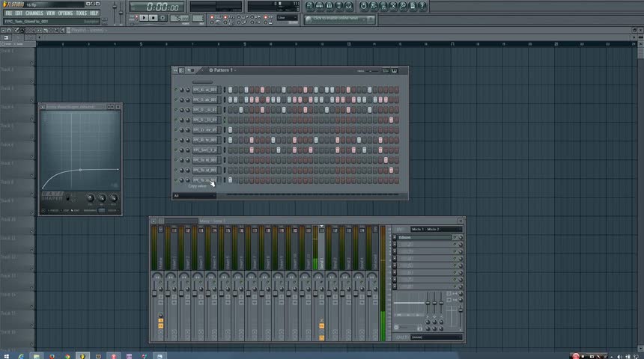The width and height of the screenshot is (644, 359).
Task: Toggle the last channel's mute LED
Action: (x=177, y=180)
